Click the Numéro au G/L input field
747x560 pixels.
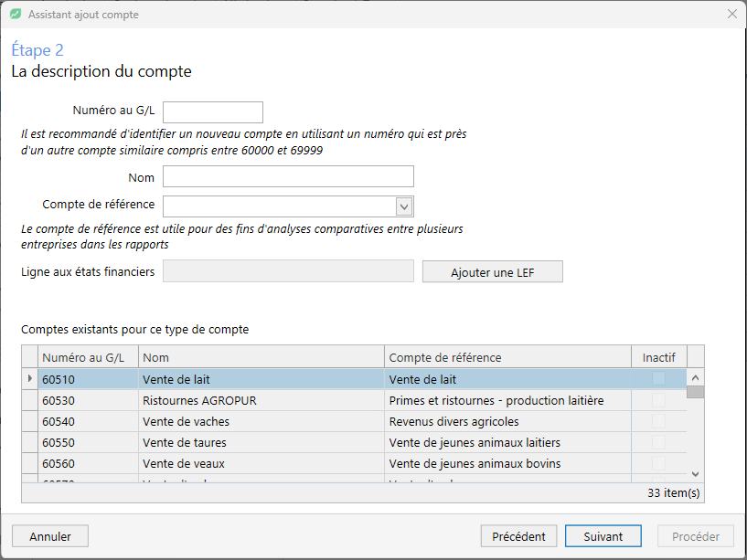(x=213, y=111)
